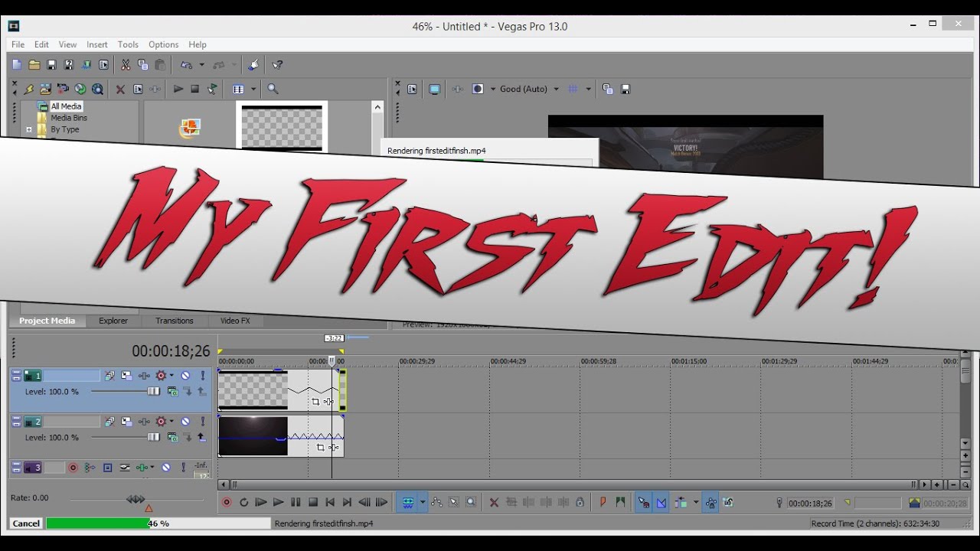Image resolution: width=980 pixels, height=551 pixels.
Task: Remove selected media with the red X
Action: coord(120,89)
